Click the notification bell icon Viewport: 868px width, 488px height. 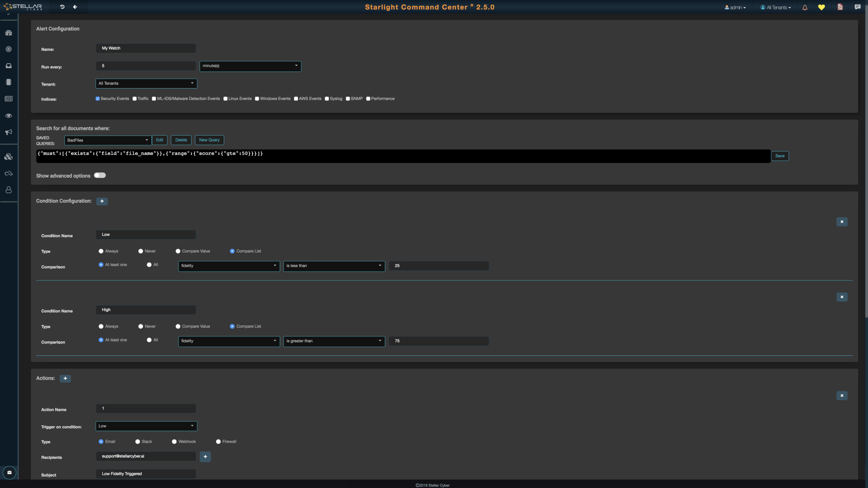[x=805, y=7]
